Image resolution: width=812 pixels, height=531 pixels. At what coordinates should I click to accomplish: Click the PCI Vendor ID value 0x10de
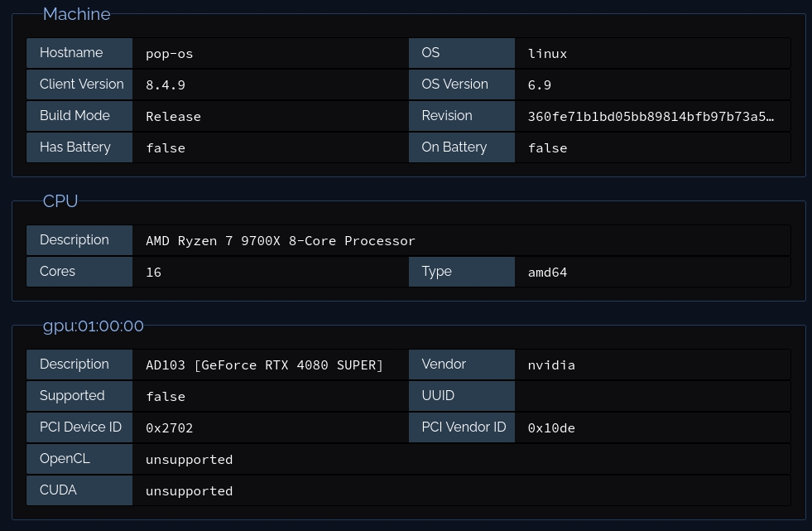(552, 428)
